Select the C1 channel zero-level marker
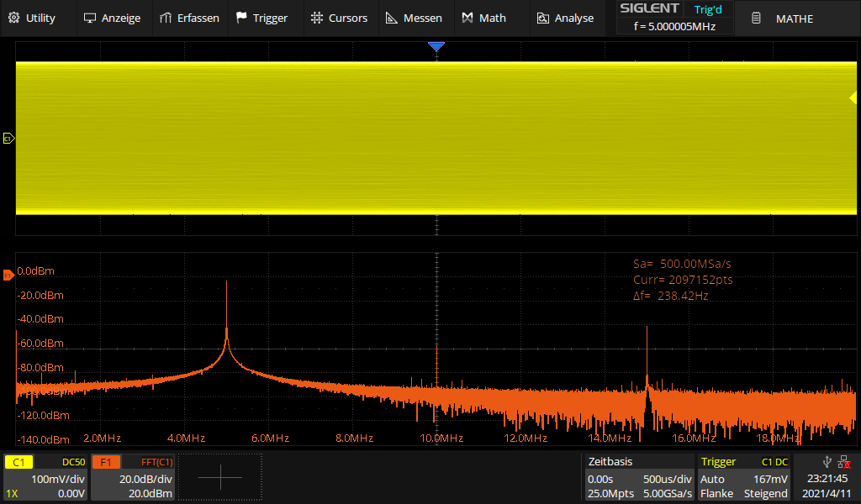This screenshot has height=504, width=861. coord(8,139)
